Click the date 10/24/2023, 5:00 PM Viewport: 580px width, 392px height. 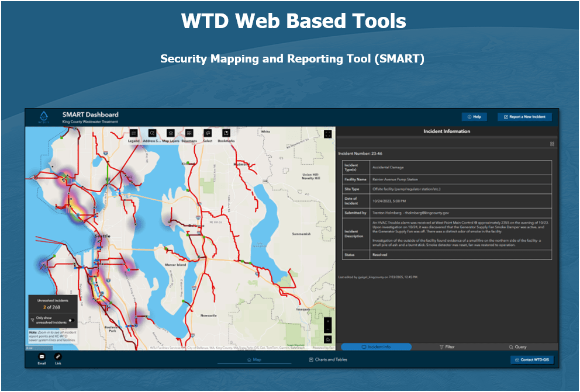point(389,201)
